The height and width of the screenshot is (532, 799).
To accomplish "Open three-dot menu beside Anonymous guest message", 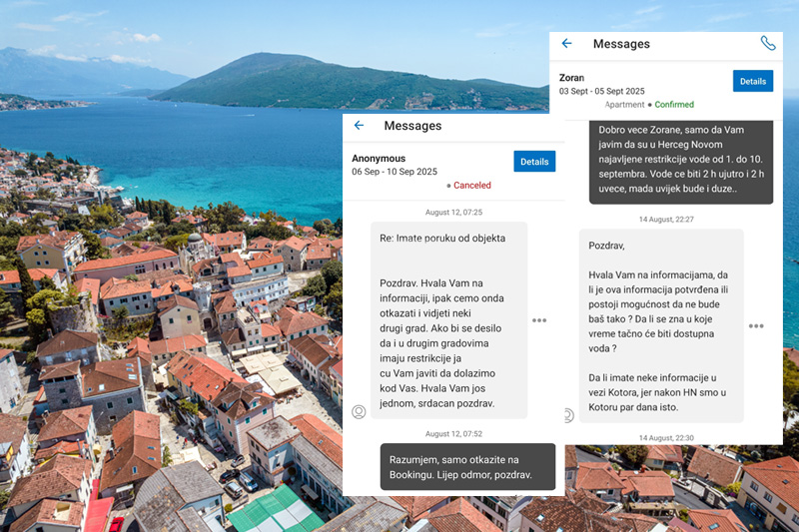I will pyautogui.click(x=539, y=320).
